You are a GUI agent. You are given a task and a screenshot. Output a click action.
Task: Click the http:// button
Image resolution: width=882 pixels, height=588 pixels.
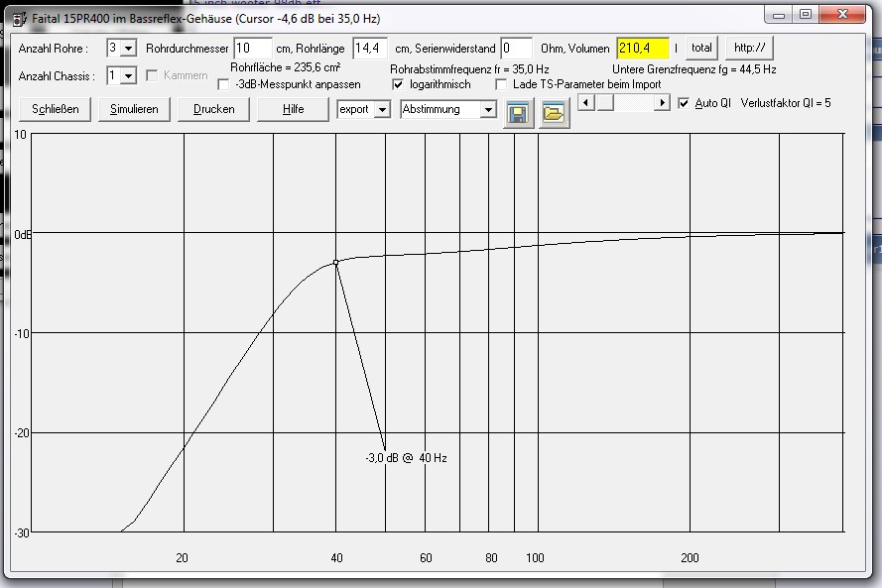tap(750, 49)
